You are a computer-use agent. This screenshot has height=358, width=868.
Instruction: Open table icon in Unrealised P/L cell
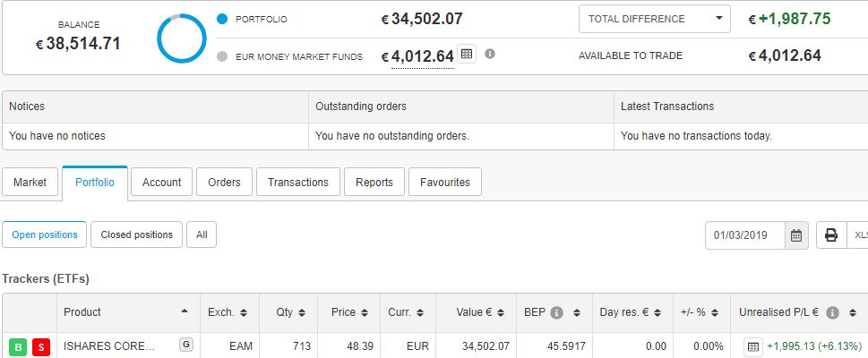pos(752,347)
